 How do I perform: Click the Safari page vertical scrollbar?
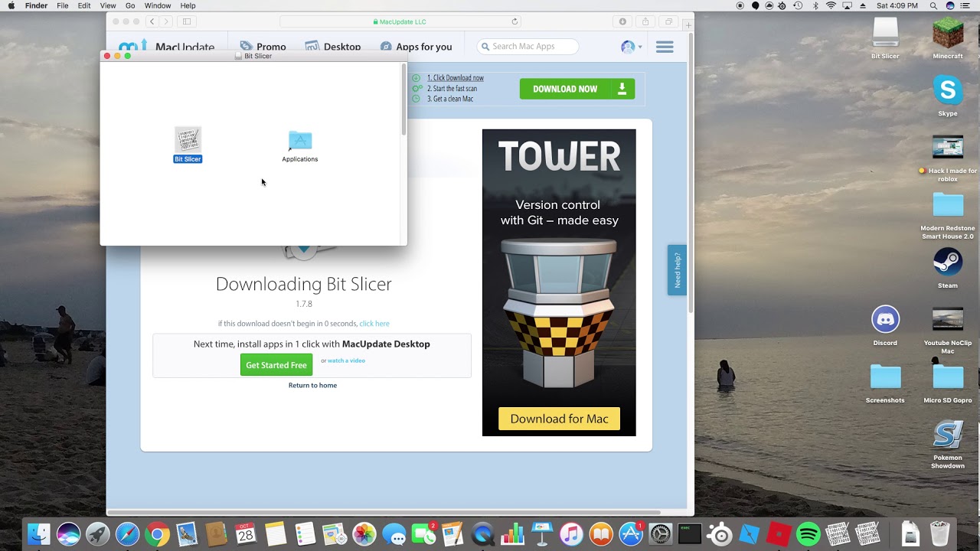point(690,172)
